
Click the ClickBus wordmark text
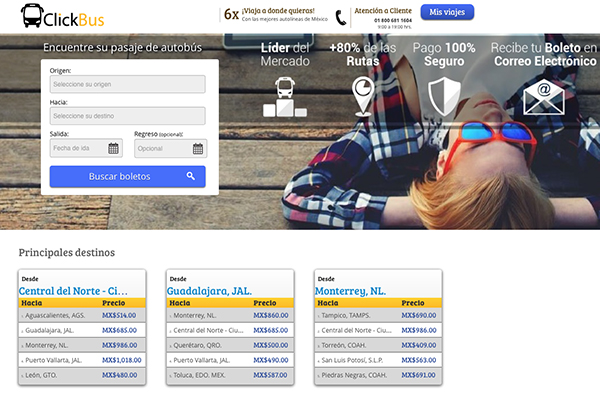coord(73,20)
